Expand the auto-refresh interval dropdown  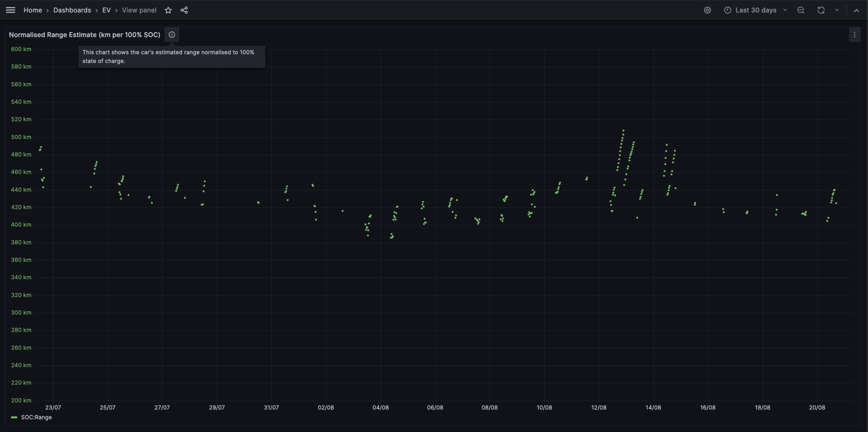(837, 10)
